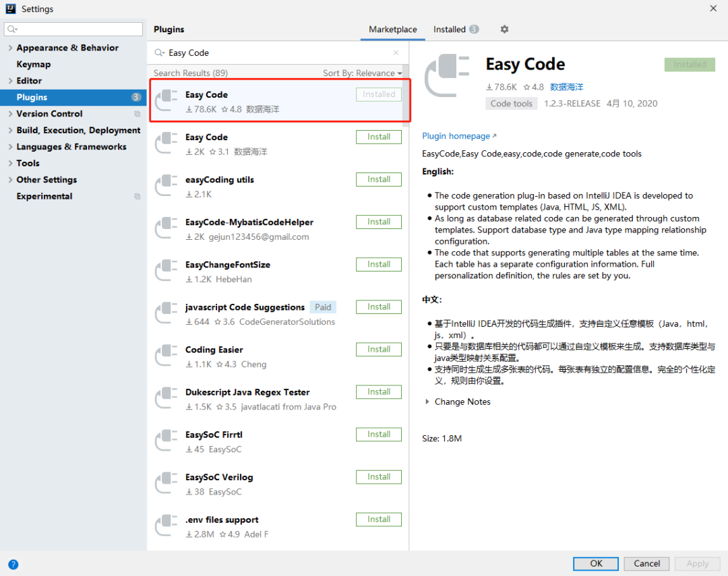Image resolution: width=728 pixels, height=576 pixels.
Task: Click the easyCoding utils plugin icon
Action: (166, 186)
